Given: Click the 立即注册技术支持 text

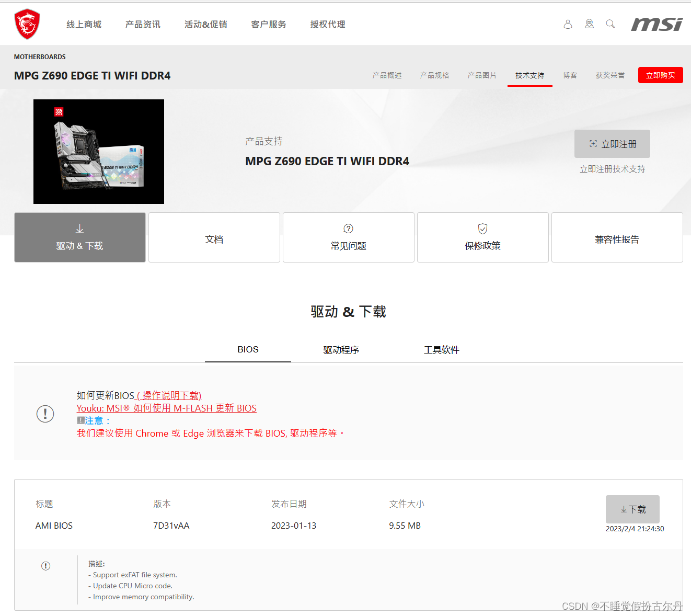Looking at the screenshot, I should point(612,169).
